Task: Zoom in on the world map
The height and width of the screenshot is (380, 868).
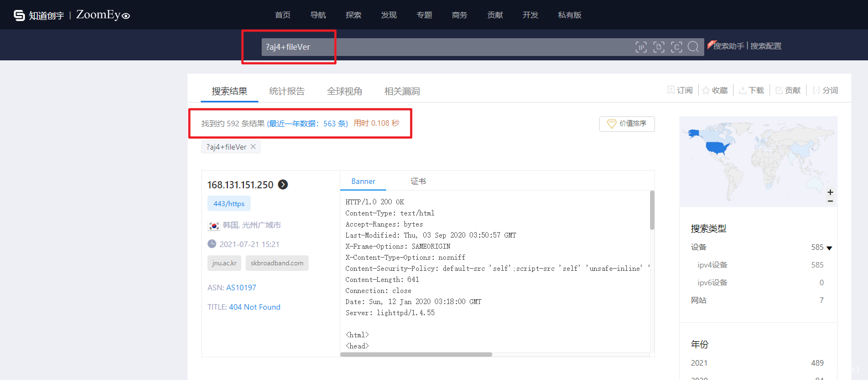Action: tap(830, 192)
